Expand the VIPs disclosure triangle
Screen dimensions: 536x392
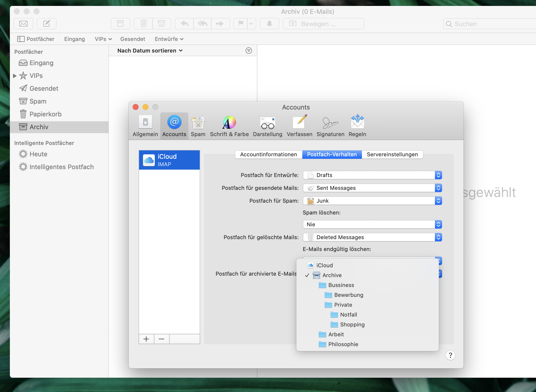coord(15,76)
